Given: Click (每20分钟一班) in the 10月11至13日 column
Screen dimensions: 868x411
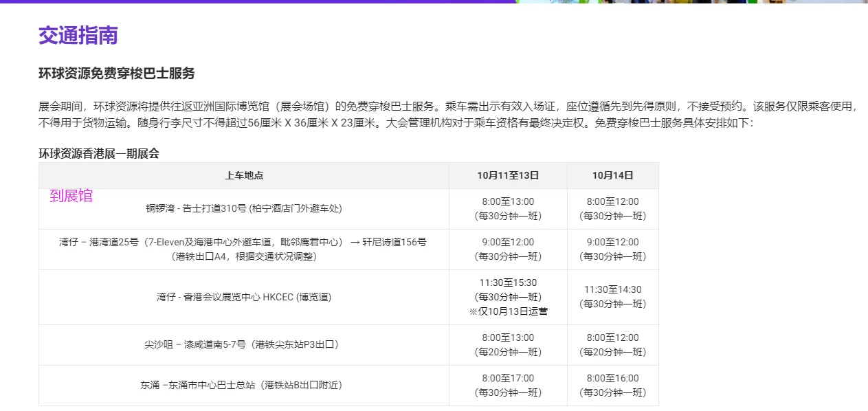Looking at the screenshot, I should tap(508, 352).
